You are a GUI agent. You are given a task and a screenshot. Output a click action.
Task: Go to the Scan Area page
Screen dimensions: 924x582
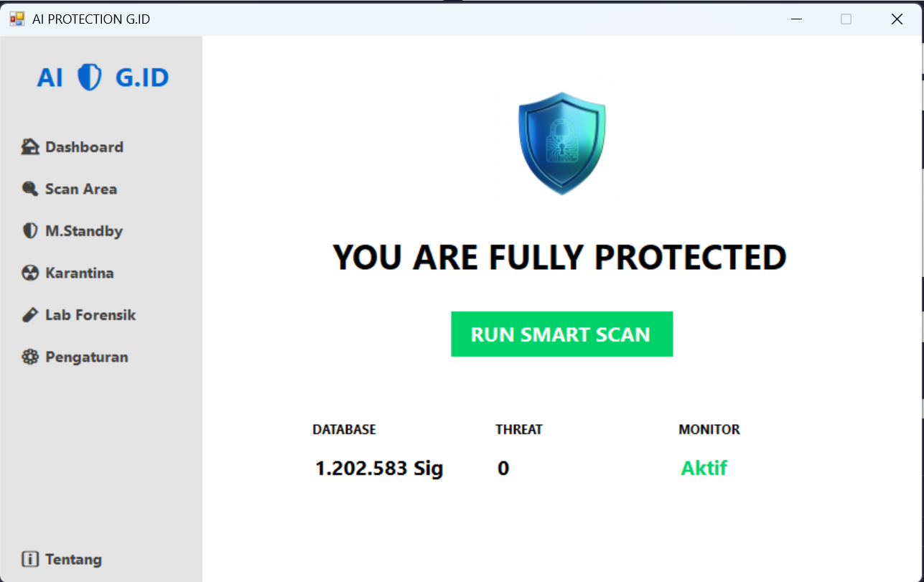click(x=80, y=189)
